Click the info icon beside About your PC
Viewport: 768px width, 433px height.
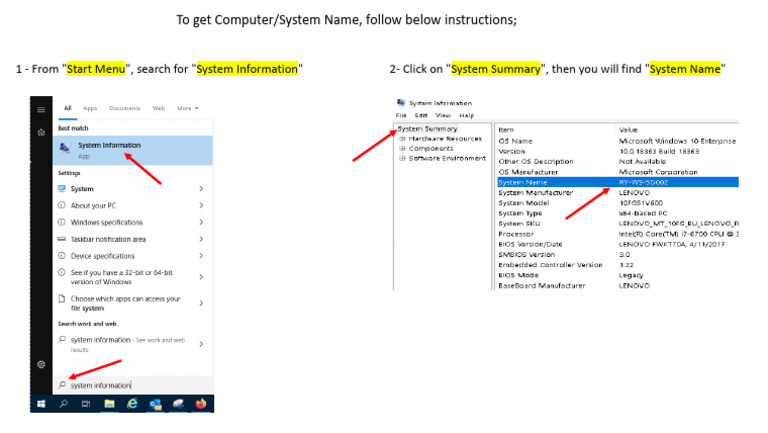[62, 205]
